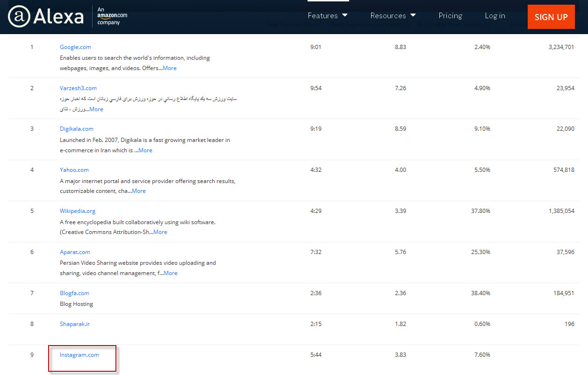The width and height of the screenshot is (588, 375).
Task: Select Blogfa.com total sites 184,951
Action: (x=564, y=293)
